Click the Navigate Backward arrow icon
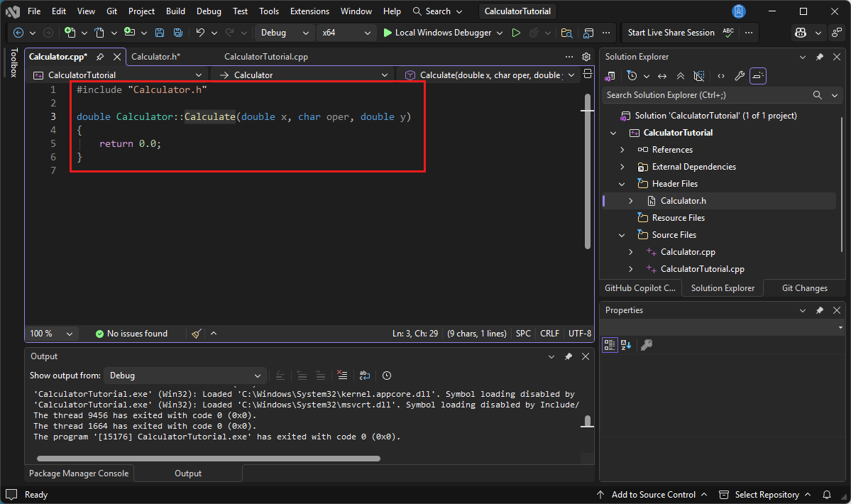Viewport: 851px width, 504px height. [18, 33]
